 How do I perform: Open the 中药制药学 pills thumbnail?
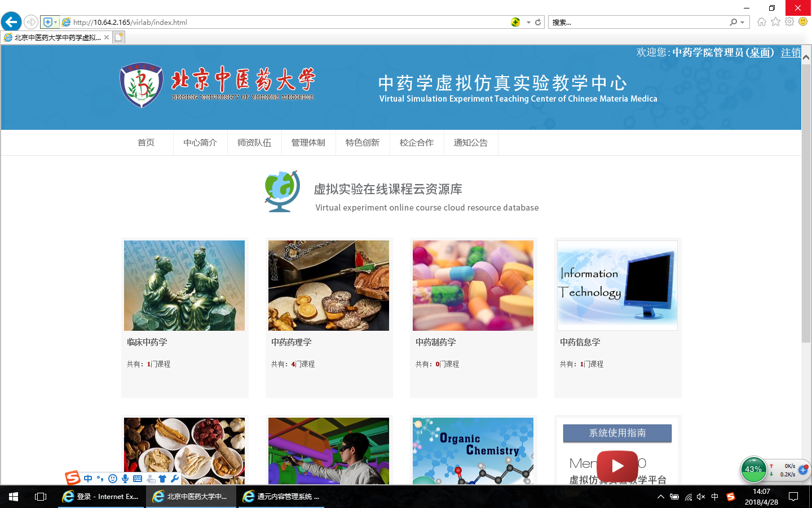473,286
